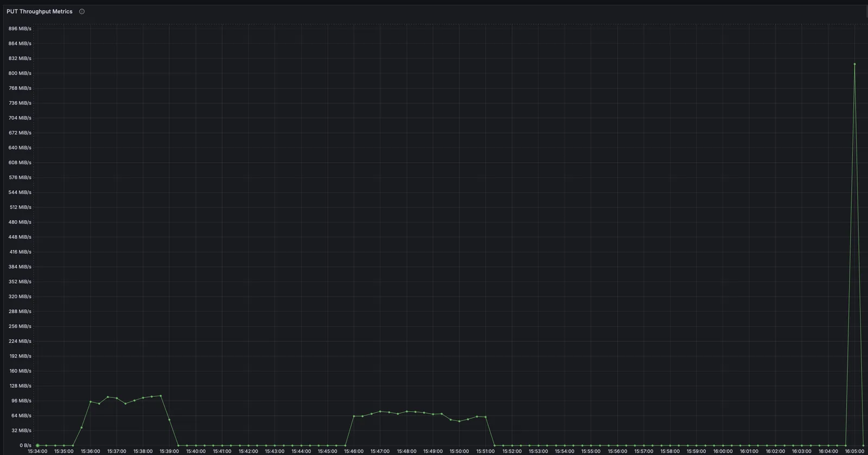This screenshot has width=868, height=455.
Task: Click the 0 B/s y-axis label
Action: [x=25, y=445]
